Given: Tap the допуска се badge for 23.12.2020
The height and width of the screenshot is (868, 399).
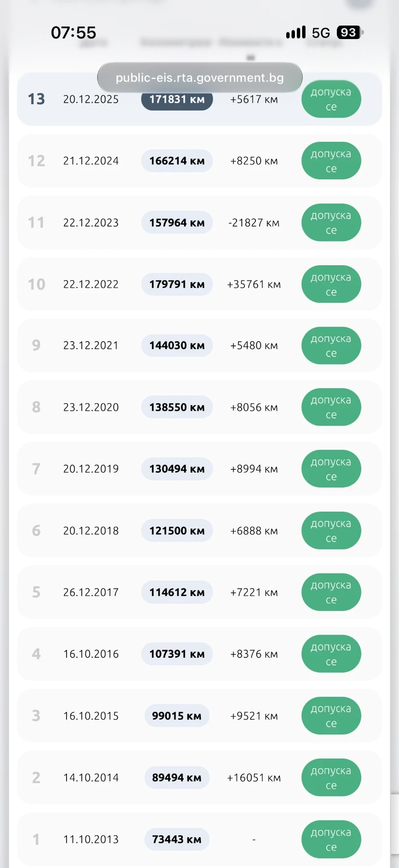Looking at the screenshot, I should [331, 407].
